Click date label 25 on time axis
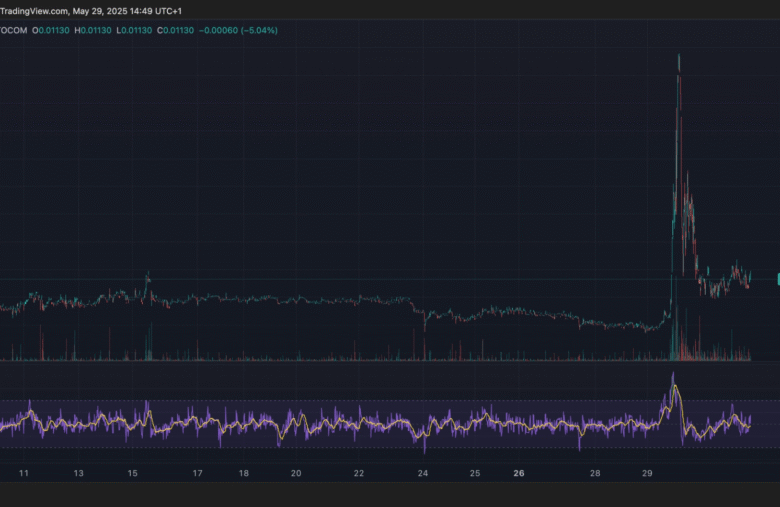The image size is (780, 507). tap(475, 473)
